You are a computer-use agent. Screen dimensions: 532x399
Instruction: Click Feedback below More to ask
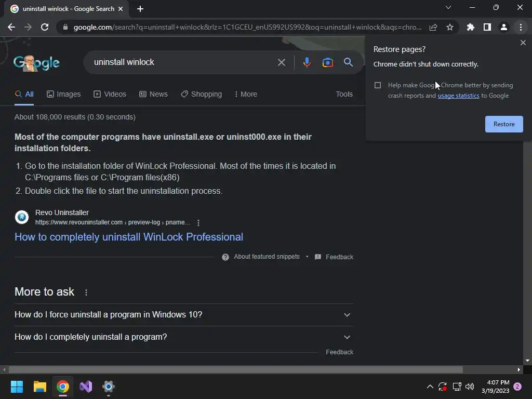(x=340, y=352)
